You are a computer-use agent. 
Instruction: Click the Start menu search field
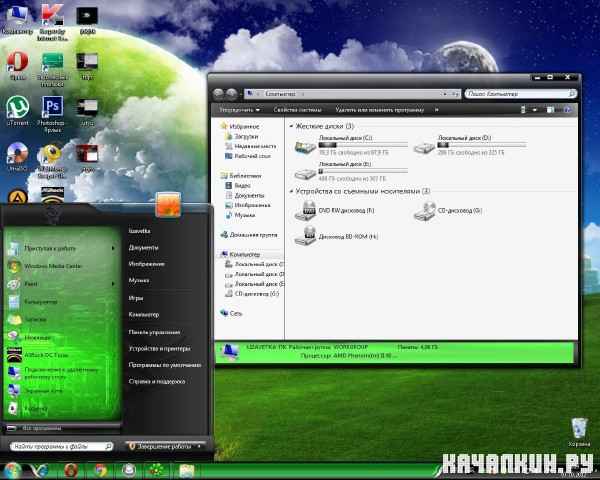point(61,446)
